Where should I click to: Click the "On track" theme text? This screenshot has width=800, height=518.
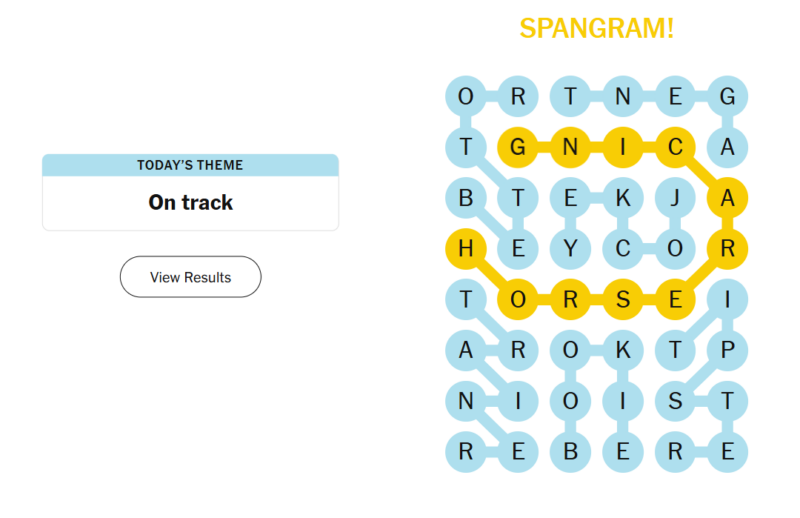[x=190, y=202]
